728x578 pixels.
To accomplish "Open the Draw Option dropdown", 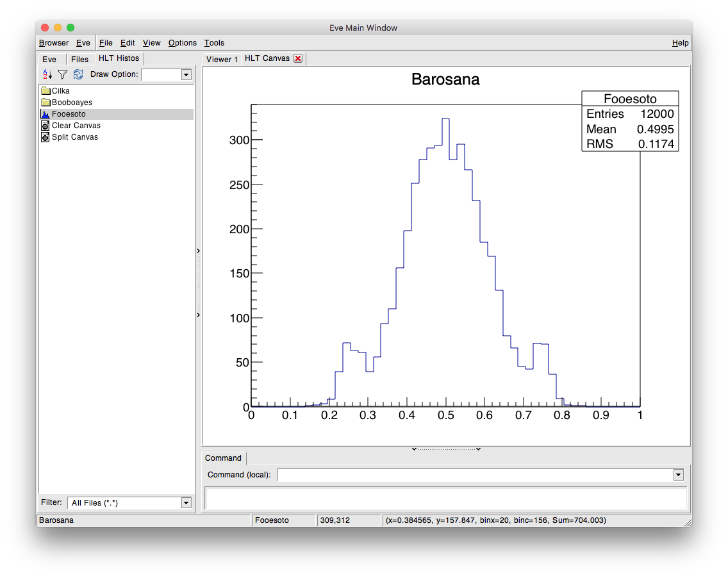I will (x=186, y=75).
